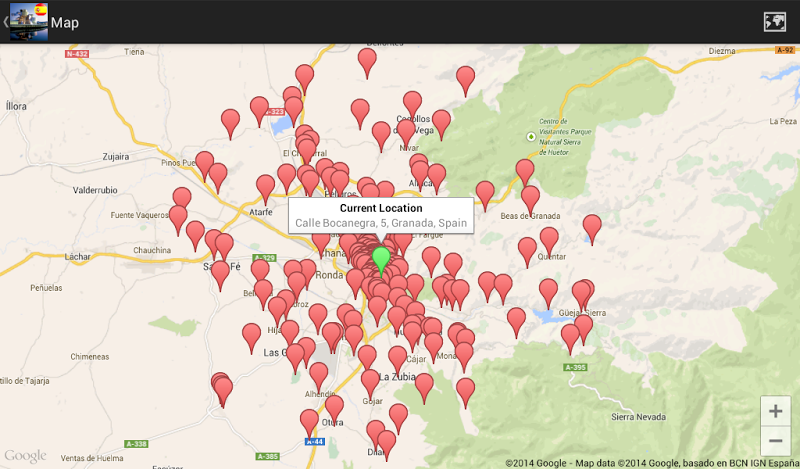Tap the A-395 road shield
The height and width of the screenshot is (469, 800).
click(x=575, y=367)
